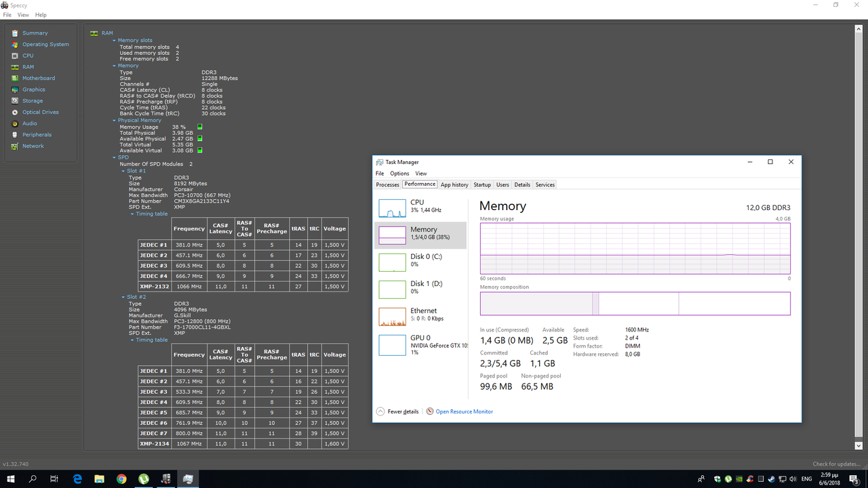The height and width of the screenshot is (488, 868).
Task: Click the JEDEC #7 row header in Slot #2 table
Action: 154,433
